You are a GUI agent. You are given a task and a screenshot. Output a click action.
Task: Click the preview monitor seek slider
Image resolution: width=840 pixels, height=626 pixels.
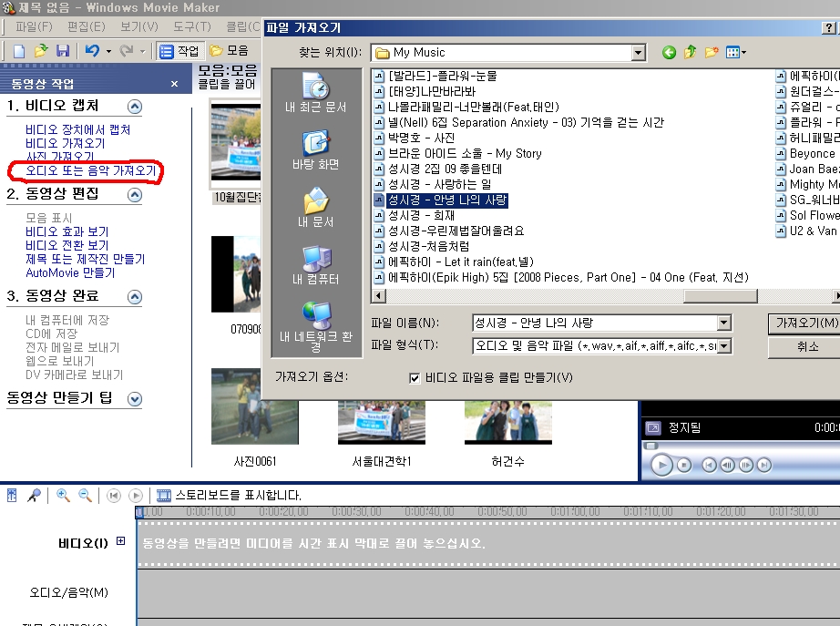pos(650,446)
